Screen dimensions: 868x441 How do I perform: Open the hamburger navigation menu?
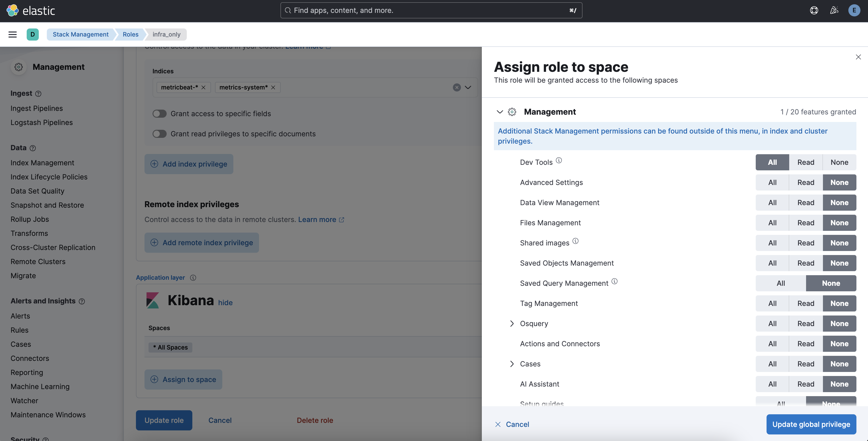click(13, 35)
